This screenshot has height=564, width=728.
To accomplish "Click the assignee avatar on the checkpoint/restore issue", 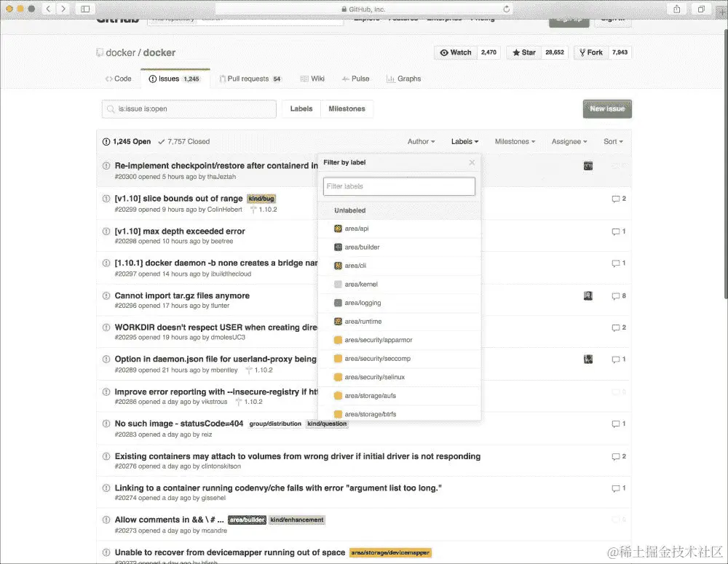I will [587, 165].
